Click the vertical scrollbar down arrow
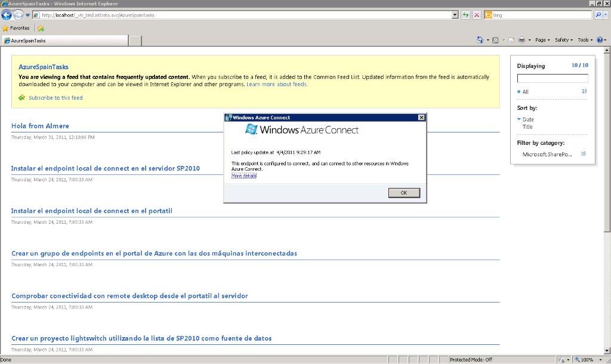This screenshot has width=611, height=364. (x=607, y=351)
